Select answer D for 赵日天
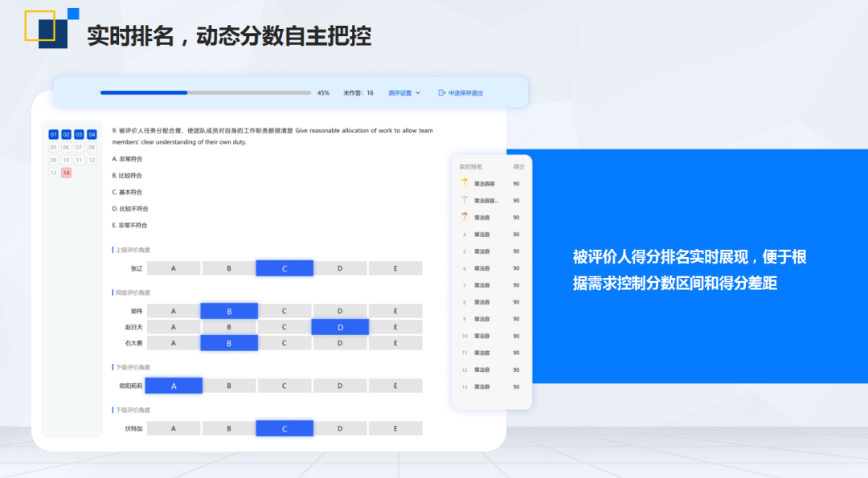The height and width of the screenshot is (478, 868). (x=340, y=327)
